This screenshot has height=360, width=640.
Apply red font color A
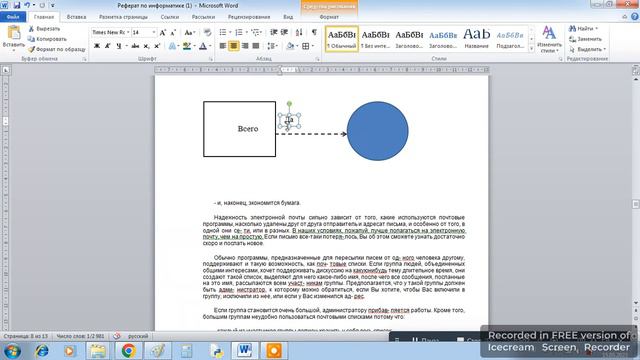coord(203,46)
